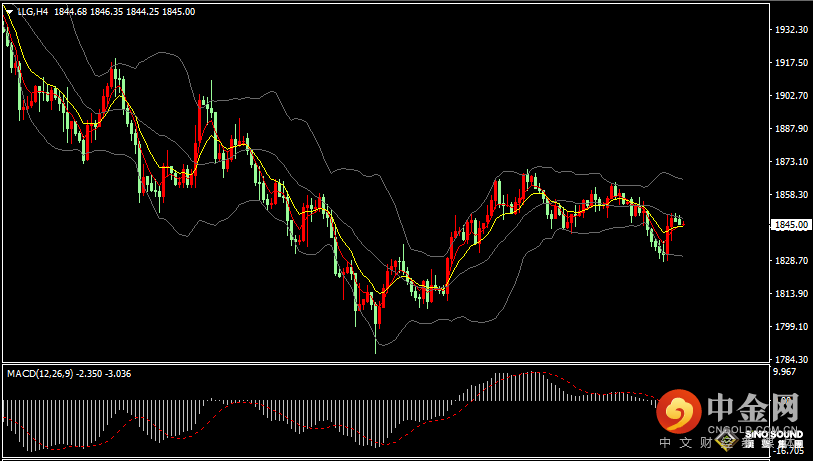
Task: Click the small triangle beside LLG,H4
Action: click(9, 11)
